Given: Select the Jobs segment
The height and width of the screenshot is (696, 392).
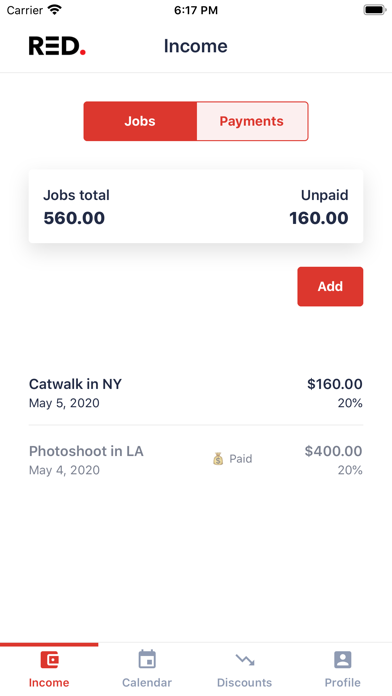Looking at the screenshot, I should click(140, 121).
